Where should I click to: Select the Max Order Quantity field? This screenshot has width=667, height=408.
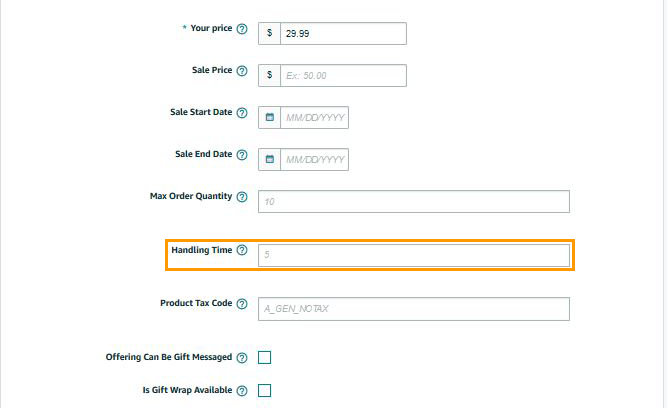[413, 201]
